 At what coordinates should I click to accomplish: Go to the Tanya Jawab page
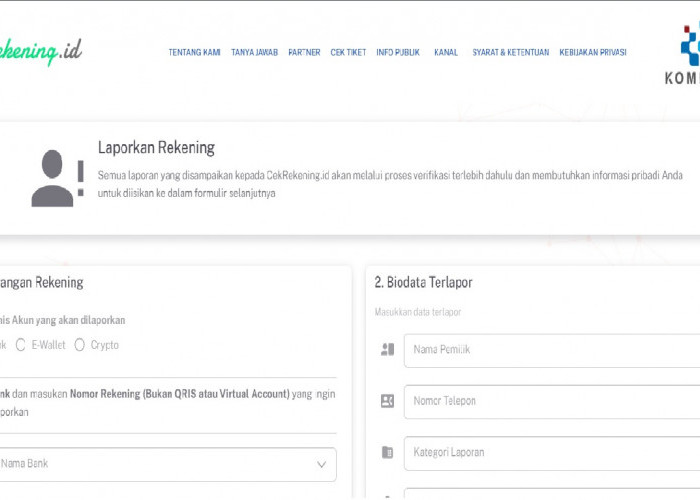click(254, 52)
